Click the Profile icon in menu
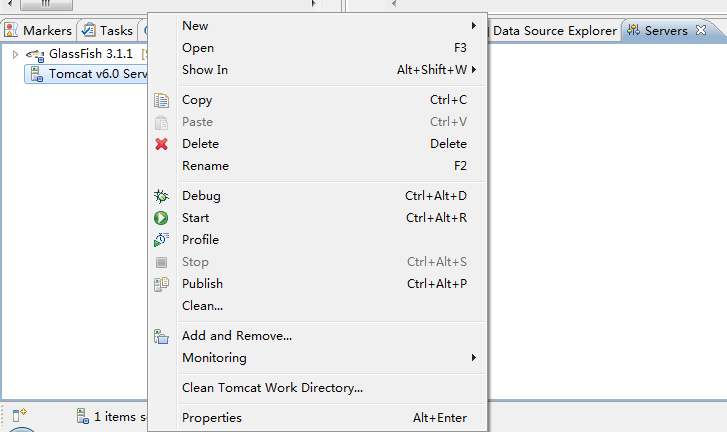The width and height of the screenshot is (727, 435). click(x=161, y=240)
